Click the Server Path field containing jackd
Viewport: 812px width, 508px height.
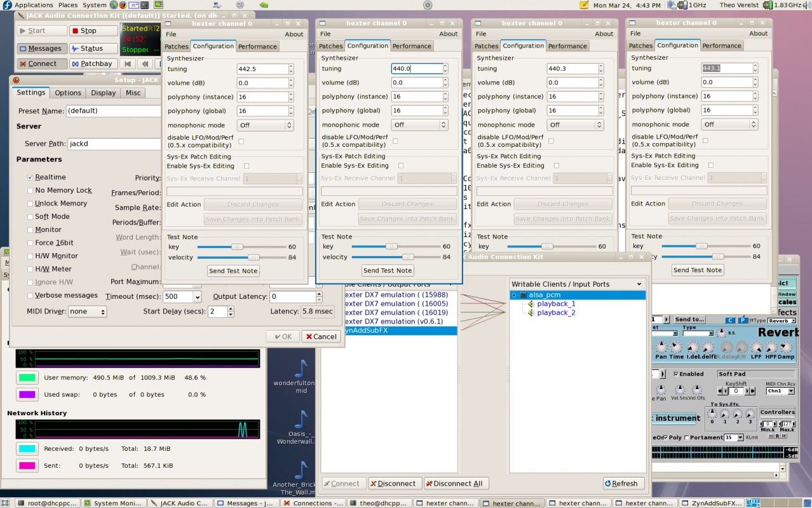(x=114, y=144)
